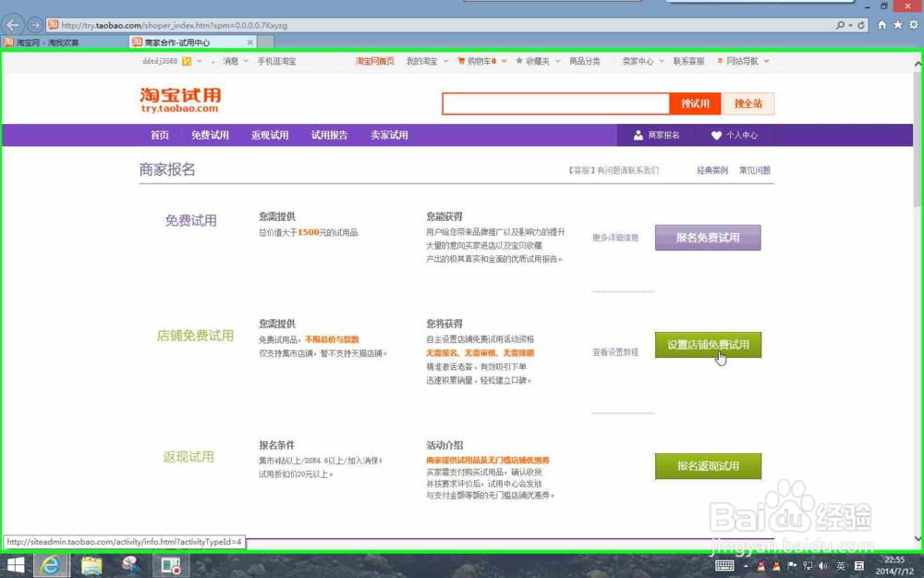This screenshot has width=924, height=578.
Task: Open 商品分类 link
Action: click(x=585, y=61)
